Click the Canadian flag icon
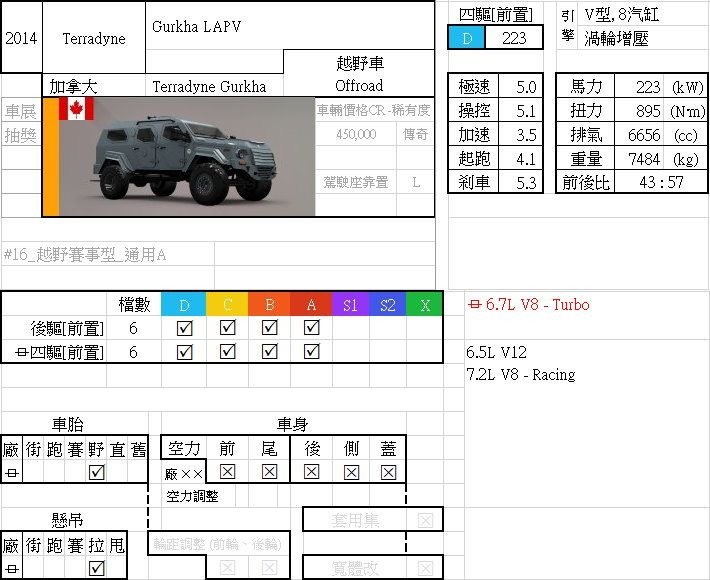 (76, 109)
